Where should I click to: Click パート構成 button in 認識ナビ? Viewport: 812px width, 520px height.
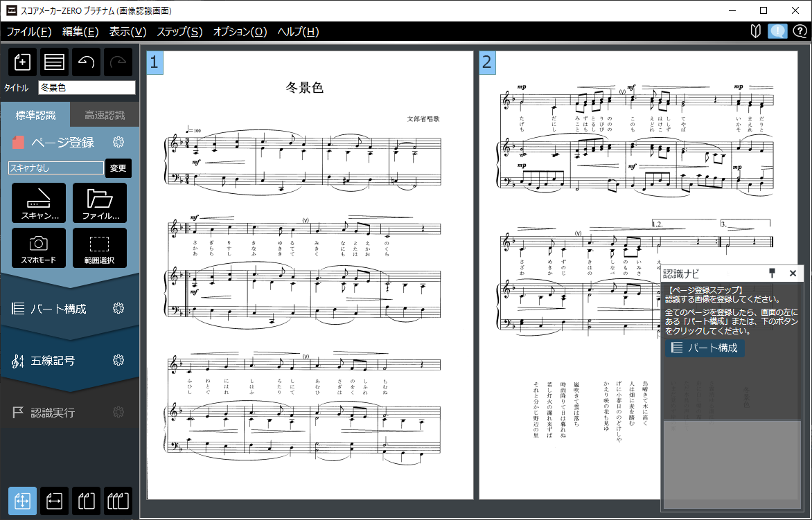coord(705,348)
